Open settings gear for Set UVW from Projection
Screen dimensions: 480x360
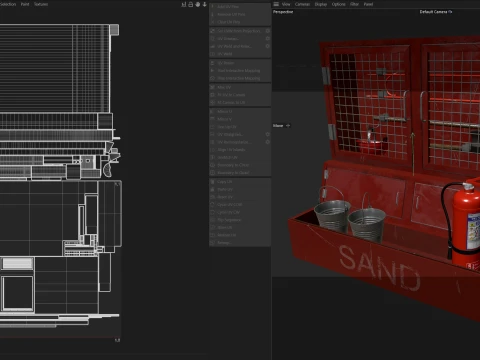click(x=268, y=31)
